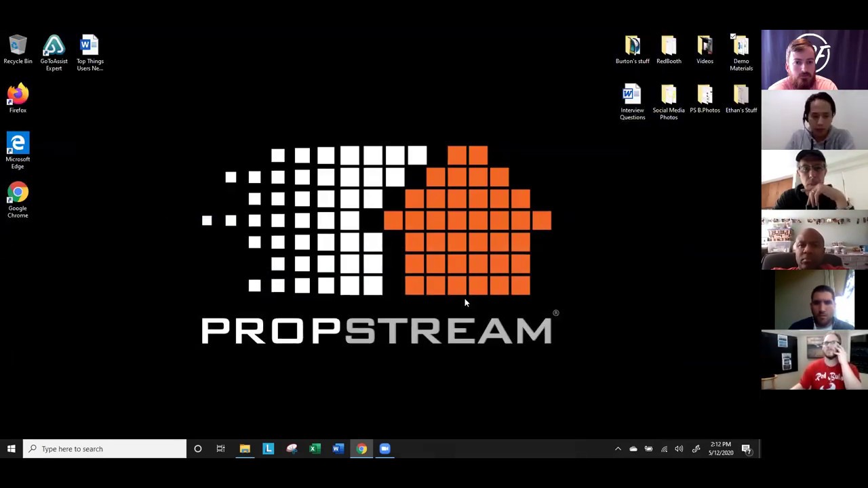Open the OneDrive cloud tray icon
Viewport: 868px width, 488px height.
[633, 449]
